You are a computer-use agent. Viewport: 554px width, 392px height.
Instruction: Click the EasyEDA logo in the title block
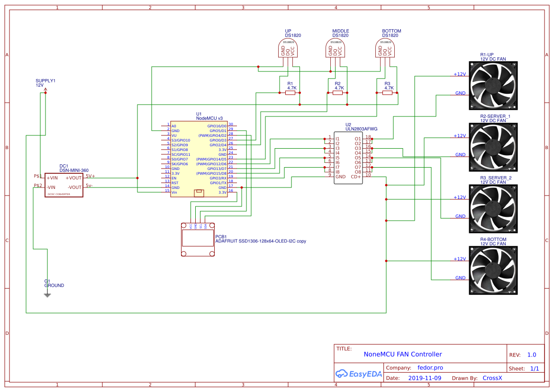pyautogui.click(x=359, y=374)
